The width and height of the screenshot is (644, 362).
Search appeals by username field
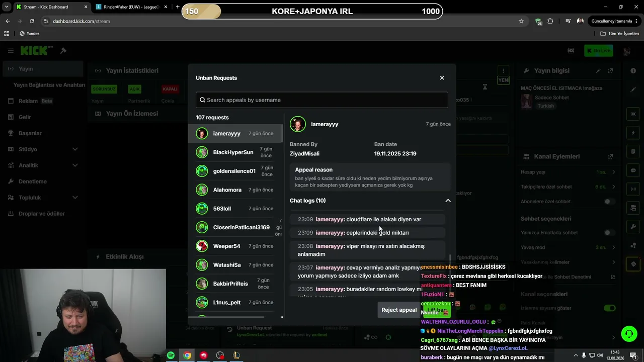coord(322,100)
